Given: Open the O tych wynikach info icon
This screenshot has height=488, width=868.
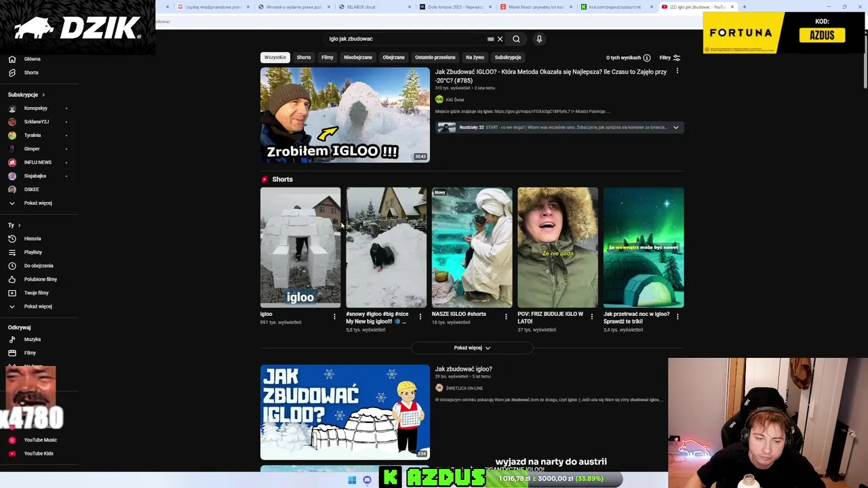Looking at the screenshot, I should [647, 58].
